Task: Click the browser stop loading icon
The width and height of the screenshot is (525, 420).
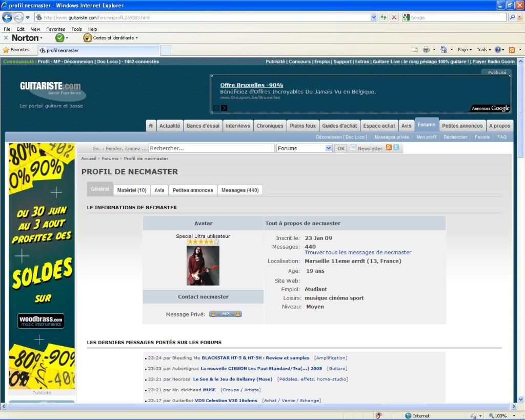Action: 394,17
